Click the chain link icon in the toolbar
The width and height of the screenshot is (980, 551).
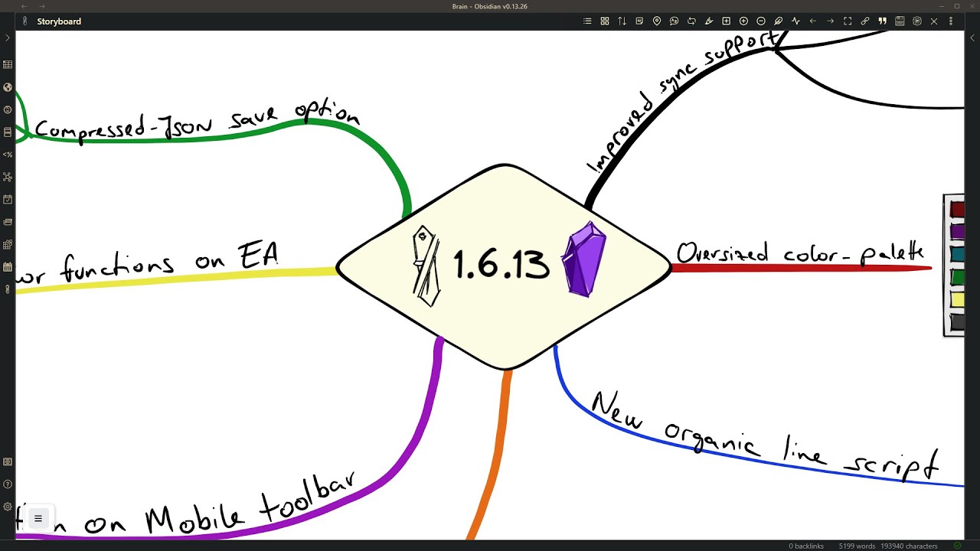865,21
